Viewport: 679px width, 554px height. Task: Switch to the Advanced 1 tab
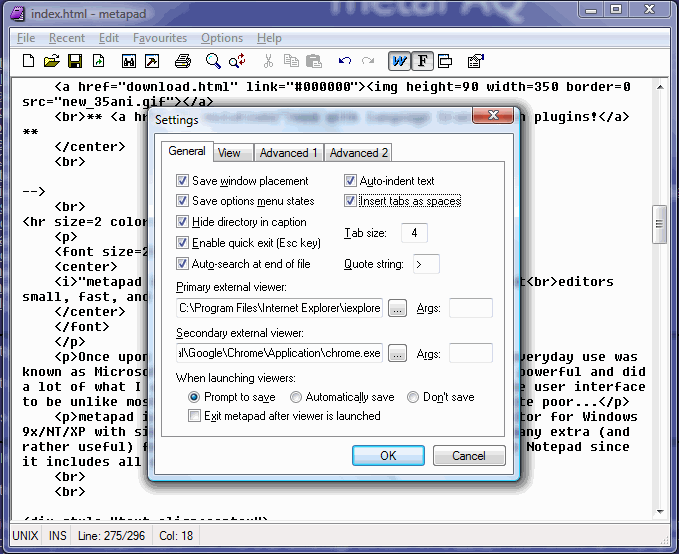click(289, 153)
